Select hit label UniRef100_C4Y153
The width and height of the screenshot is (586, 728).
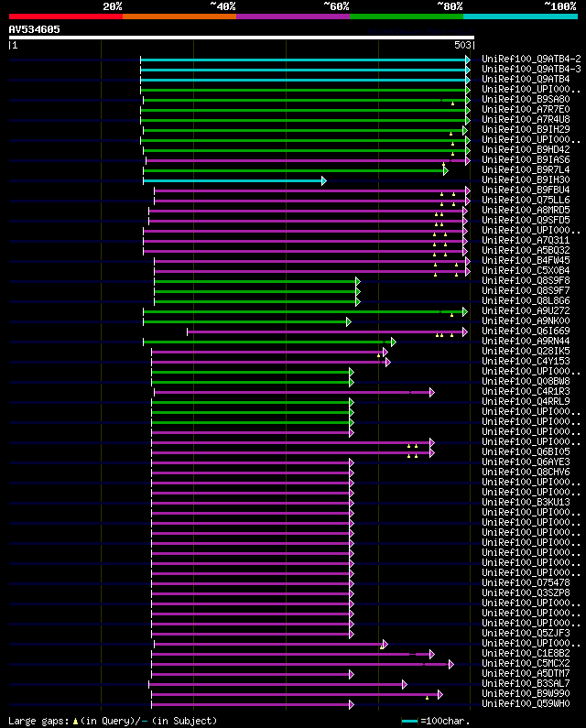point(526,361)
